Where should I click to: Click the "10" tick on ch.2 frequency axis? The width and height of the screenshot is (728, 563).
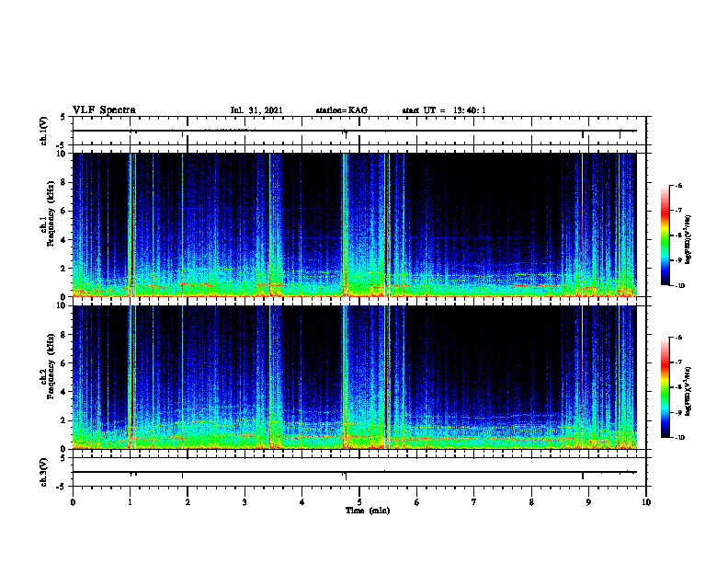(63, 306)
